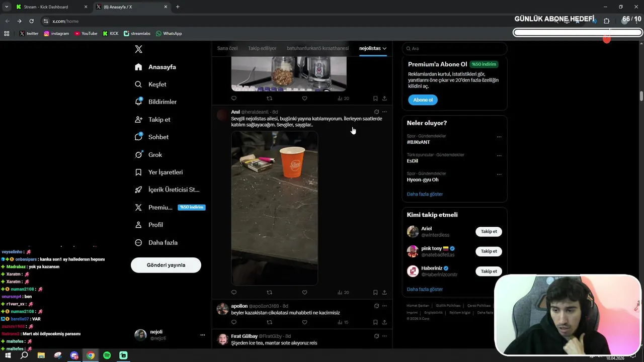View stats of Anıl's post

coord(343,292)
